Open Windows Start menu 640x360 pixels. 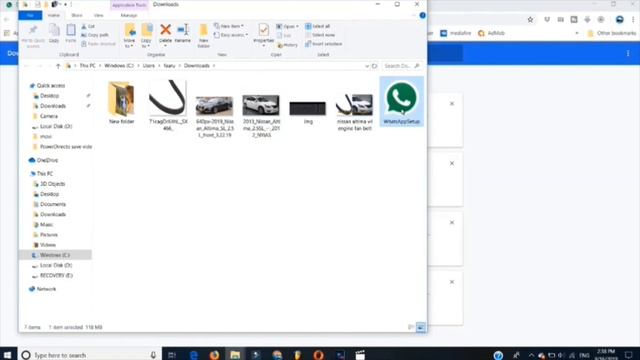[7, 354]
